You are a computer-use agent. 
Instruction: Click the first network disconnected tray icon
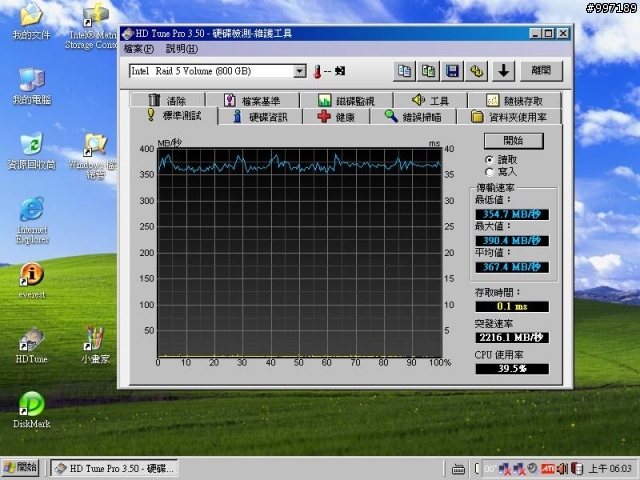tap(504, 469)
